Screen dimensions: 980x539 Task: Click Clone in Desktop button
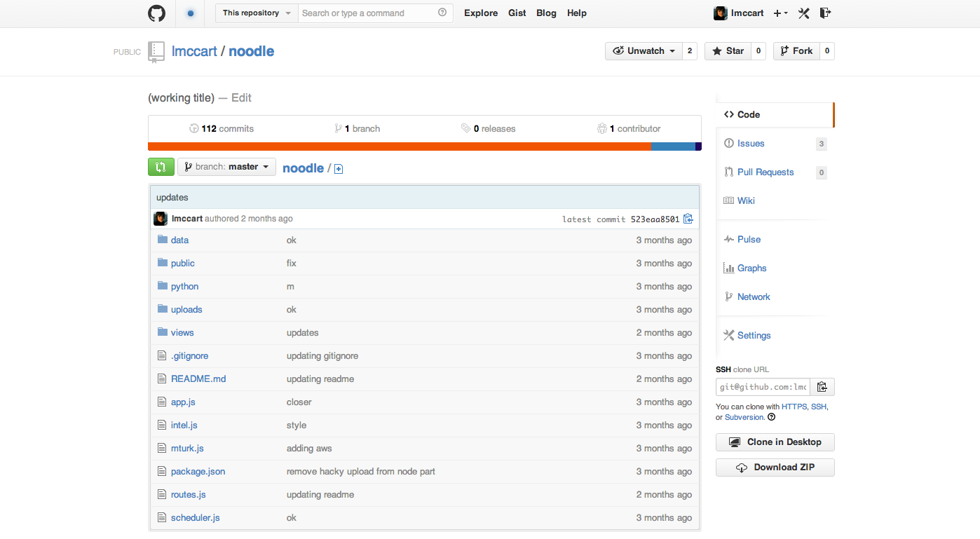775,442
